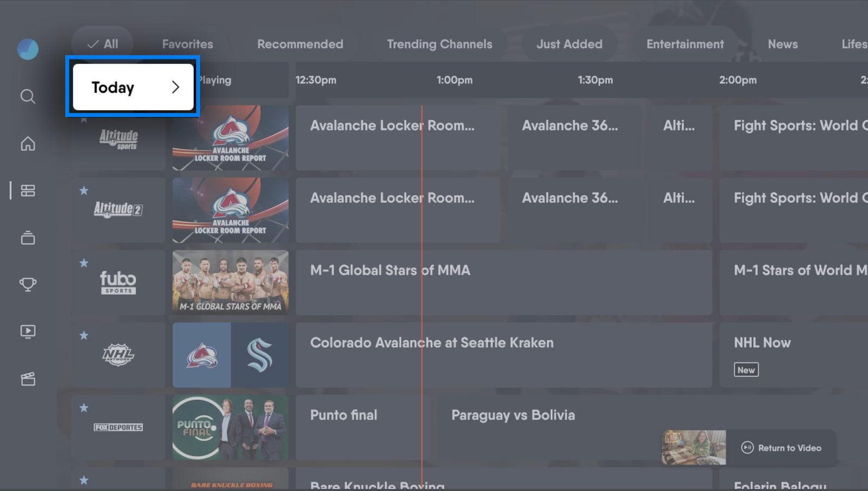868x491 pixels.
Task: Select Avalanche 36... program on Altitude Sports row
Action: (x=574, y=138)
